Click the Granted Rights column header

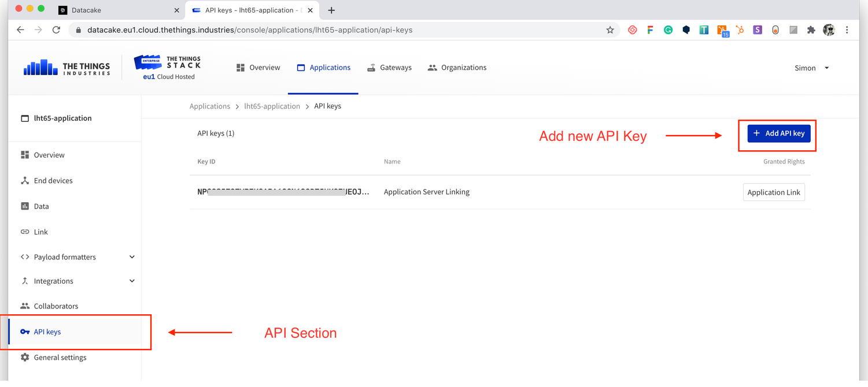[x=784, y=162]
